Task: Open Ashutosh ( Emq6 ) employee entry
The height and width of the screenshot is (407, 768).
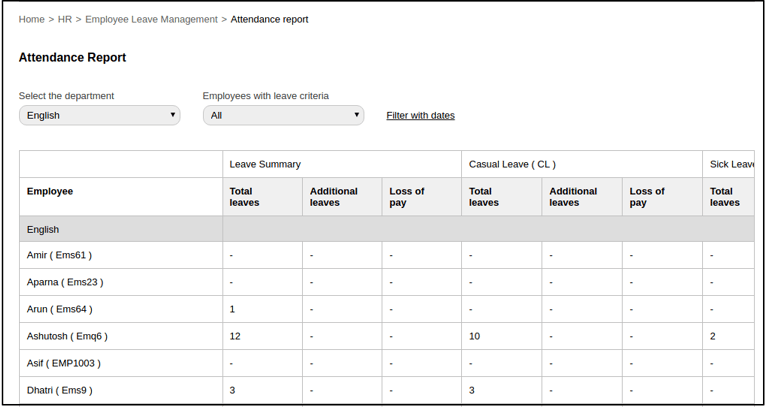Action: tap(67, 336)
